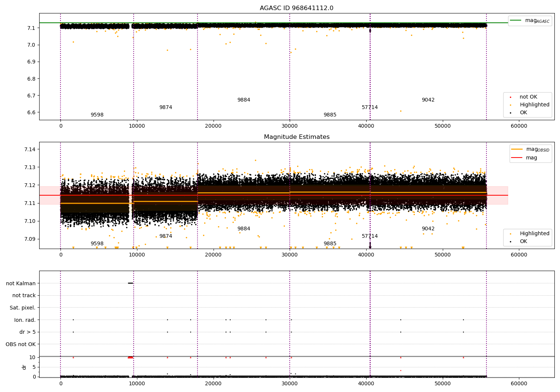Click the 'not track' axis label
560x392 pixels.
(24, 296)
